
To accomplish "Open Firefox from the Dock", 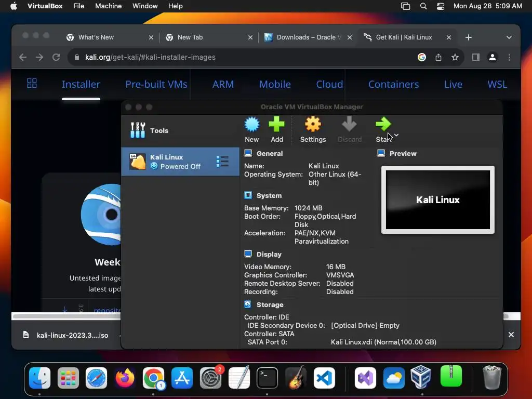I will coord(125,378).
